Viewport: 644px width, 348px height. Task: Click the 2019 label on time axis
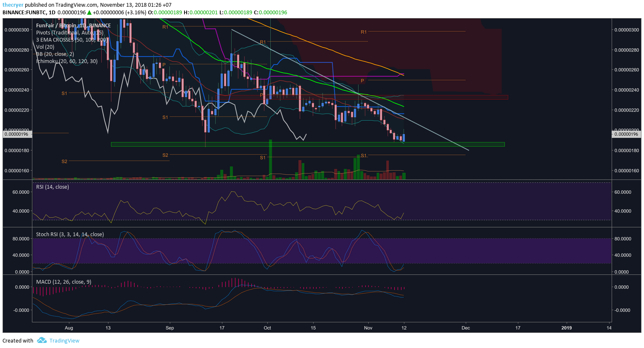click(567, 328)
